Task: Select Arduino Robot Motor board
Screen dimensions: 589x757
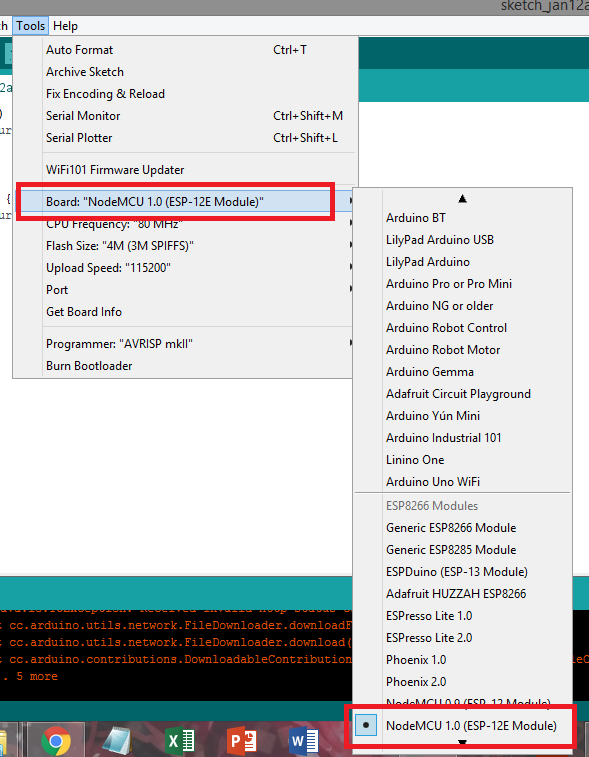Action: pyautogui.click(x=463, y=350)
